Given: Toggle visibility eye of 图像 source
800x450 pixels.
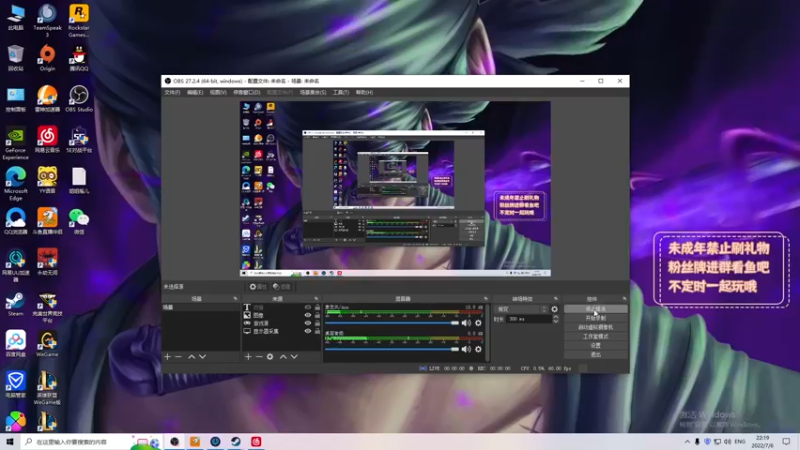Looking at the screenshot, I should tap(308, 315).
